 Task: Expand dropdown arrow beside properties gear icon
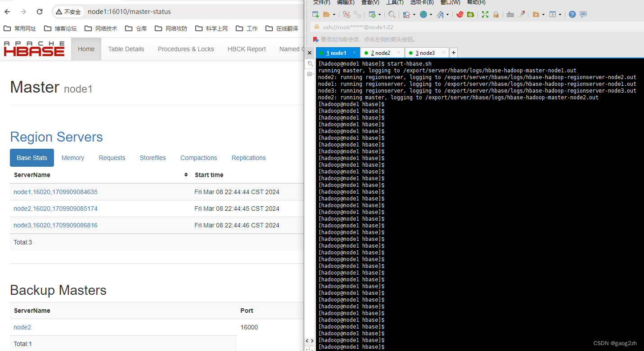(379, 15)
